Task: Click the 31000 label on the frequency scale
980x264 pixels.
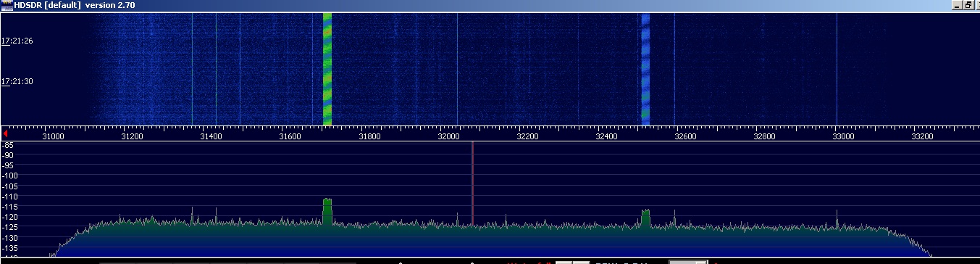Action: [53, 136]
